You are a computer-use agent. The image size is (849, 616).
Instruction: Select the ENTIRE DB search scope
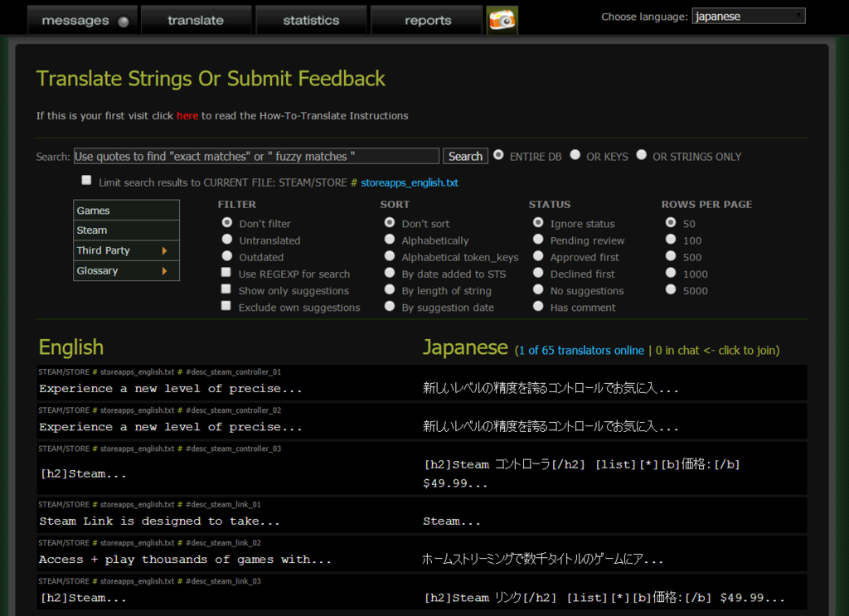(x=498, y=155)
